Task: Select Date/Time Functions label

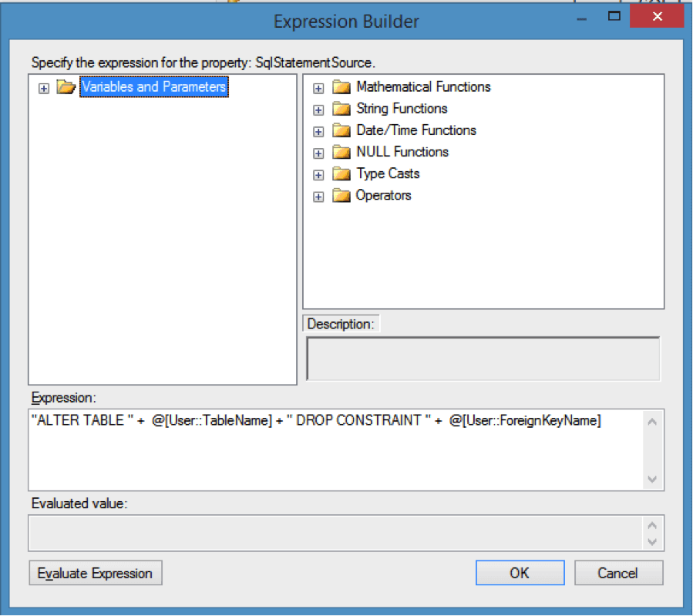Action: point(416,130)
